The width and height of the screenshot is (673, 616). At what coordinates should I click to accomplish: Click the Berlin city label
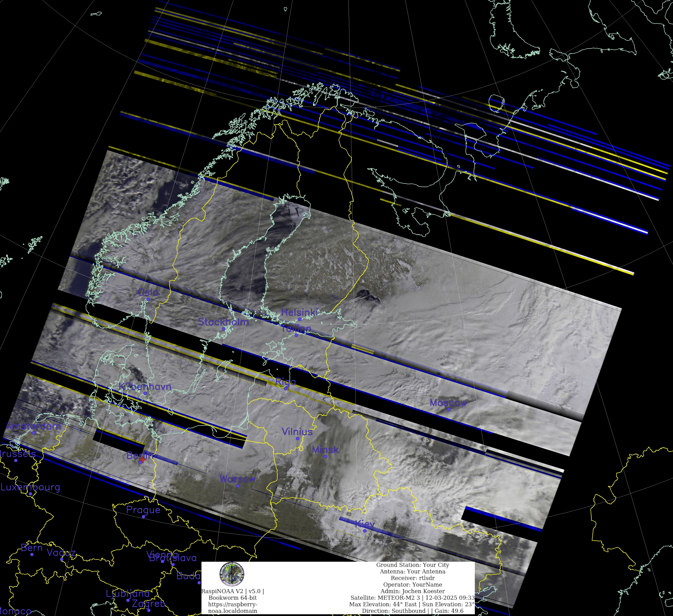point(140,455)
